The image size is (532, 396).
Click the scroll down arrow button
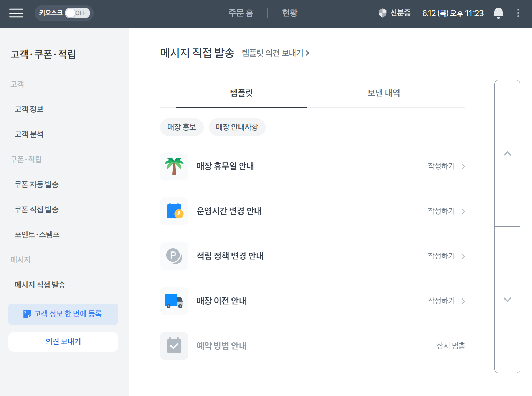[x=507, y=300]
